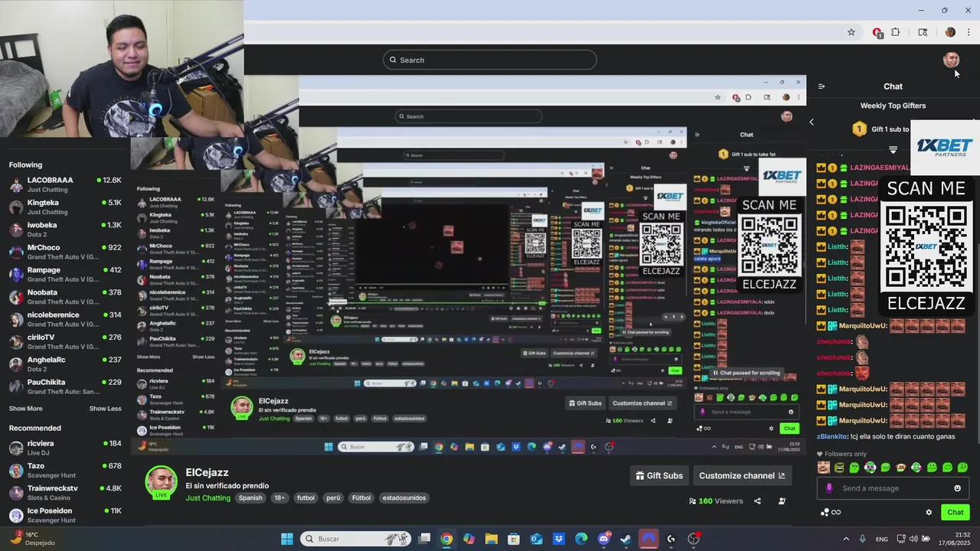Collapse the chat panel with the arrow icon beside Chat
This screenshot has width=980, height=551.
click(x=822, y=86)
